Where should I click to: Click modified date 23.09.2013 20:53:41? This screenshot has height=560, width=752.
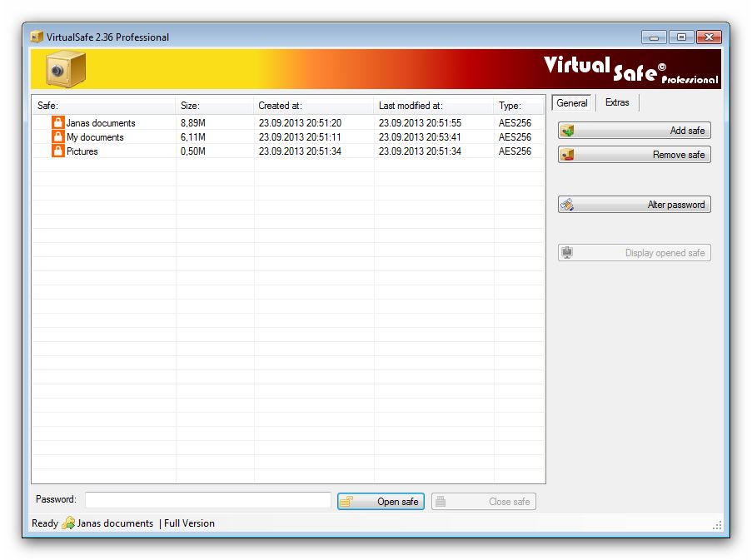click(x=420, y=137)
